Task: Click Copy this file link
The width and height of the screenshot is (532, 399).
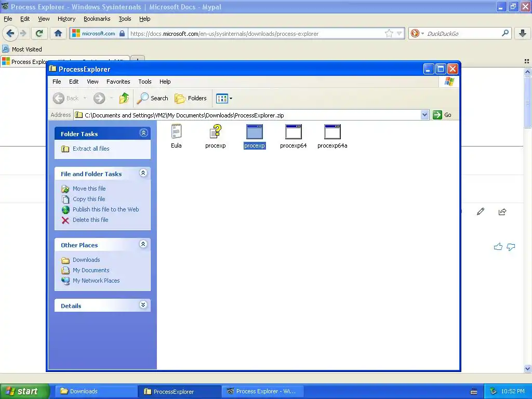Action: click(89, 199)
